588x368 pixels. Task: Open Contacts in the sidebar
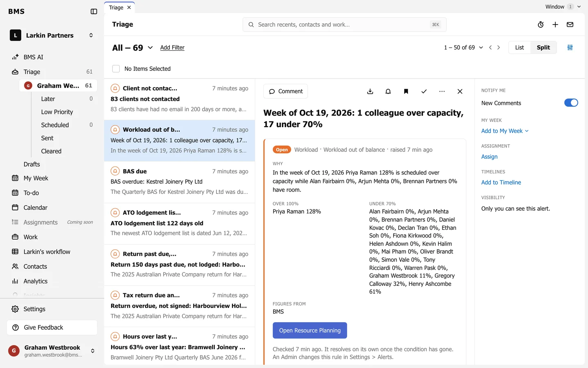(36, 267)
